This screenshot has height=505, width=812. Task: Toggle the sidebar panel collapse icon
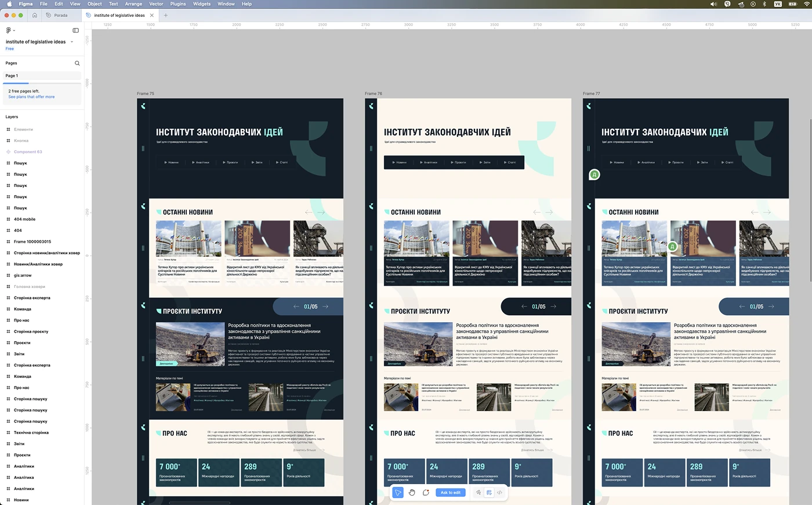[75, 30]
